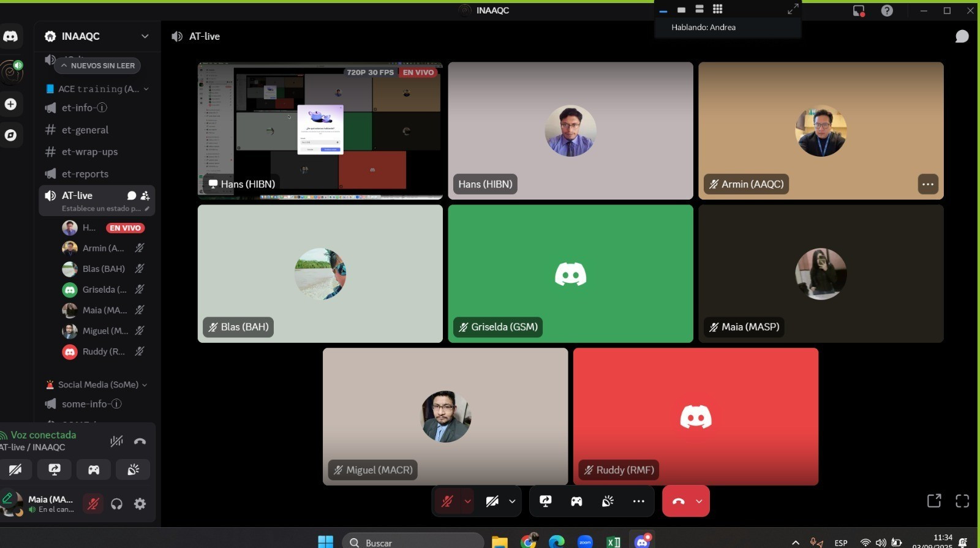Toggle microphone mute in call controls
Screen dimensions: 980x548
point(447,501)
